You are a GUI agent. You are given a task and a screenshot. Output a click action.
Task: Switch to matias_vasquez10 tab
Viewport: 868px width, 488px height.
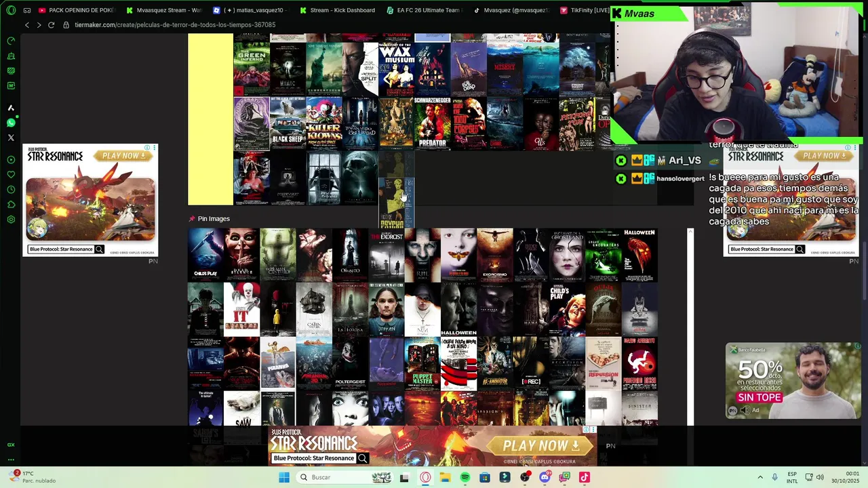[x=250, y=10]
